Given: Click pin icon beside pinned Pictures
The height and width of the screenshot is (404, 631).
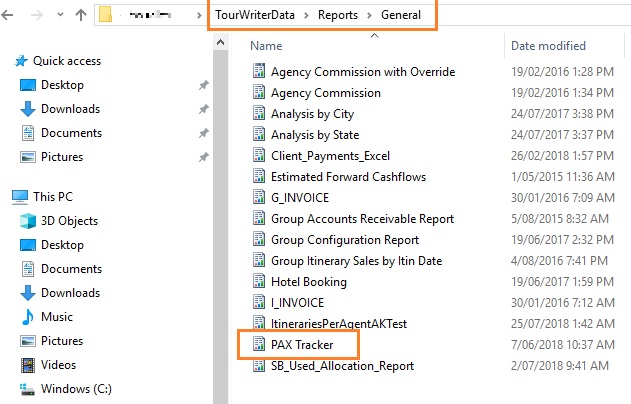Looking at the screenshot, I should point(204,157).
